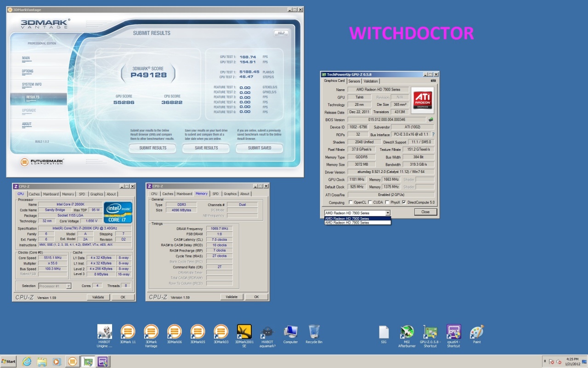Screen dimensions: 588x368
Task: Open the HWBOT aquamark3 desktop shortcut
Action: (x=268, y=333)
